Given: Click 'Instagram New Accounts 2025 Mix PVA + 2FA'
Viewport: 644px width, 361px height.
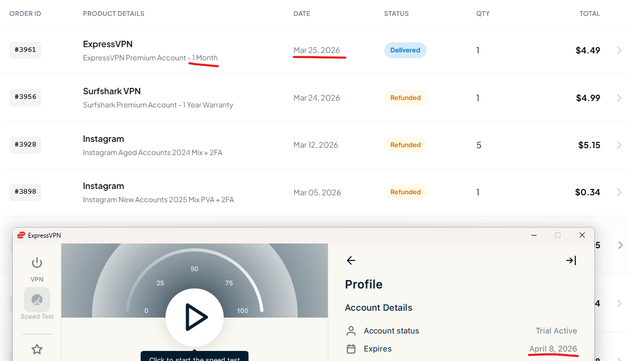Looking at the screenshot, I should [159, 200].
